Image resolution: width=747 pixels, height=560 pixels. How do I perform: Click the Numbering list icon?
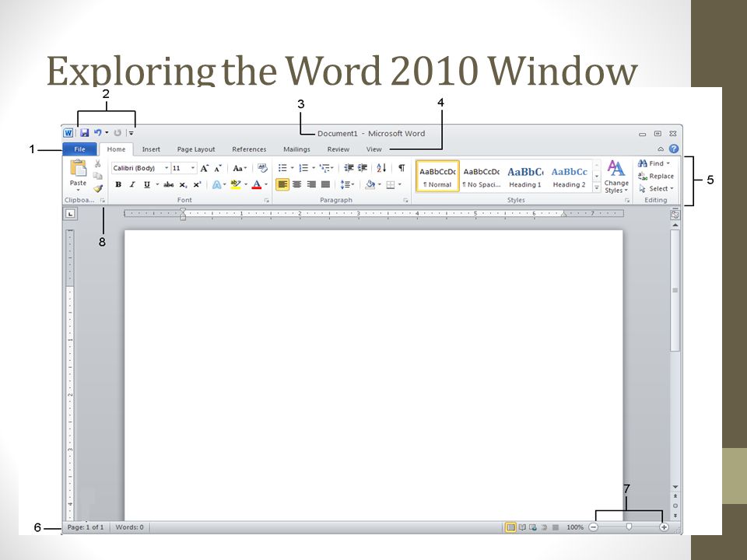[x=303, y=168]
